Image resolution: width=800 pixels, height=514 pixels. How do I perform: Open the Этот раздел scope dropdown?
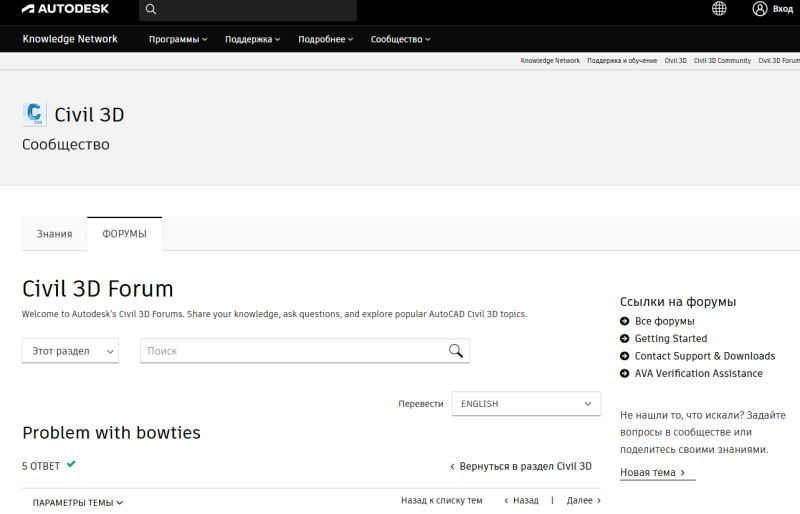(70, 351)
